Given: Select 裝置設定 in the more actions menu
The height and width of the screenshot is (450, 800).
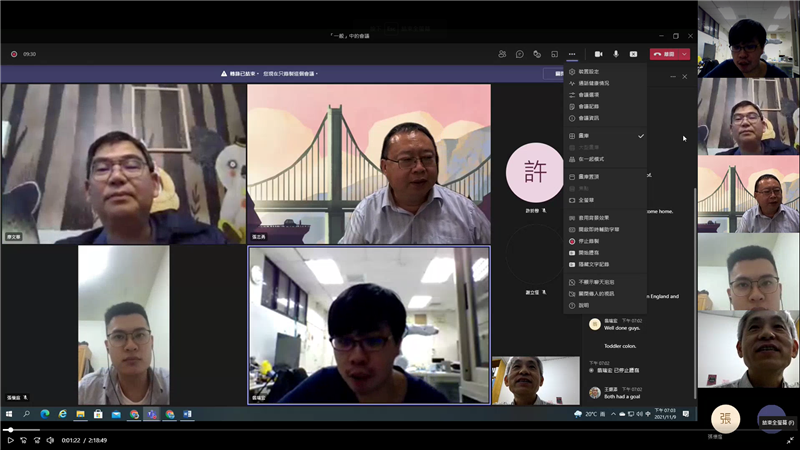Looking at the screenshot, I should (x=588, y=72).
